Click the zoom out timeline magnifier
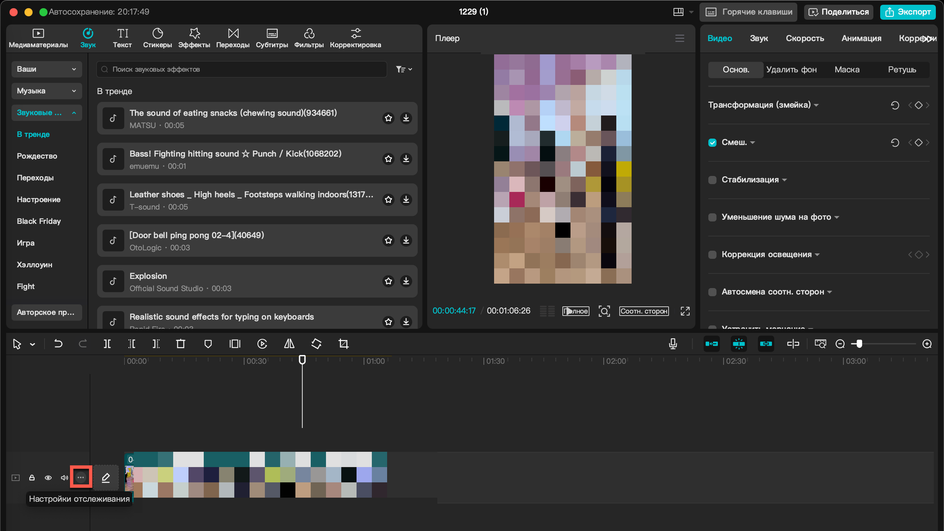This screenshot has height=531, width=944. 840,344
